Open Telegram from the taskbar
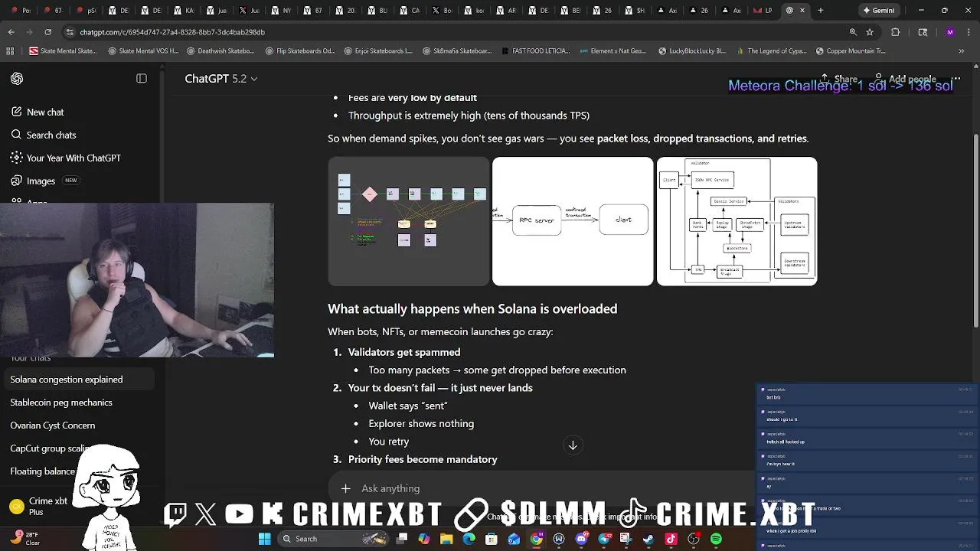 point(603,539)
